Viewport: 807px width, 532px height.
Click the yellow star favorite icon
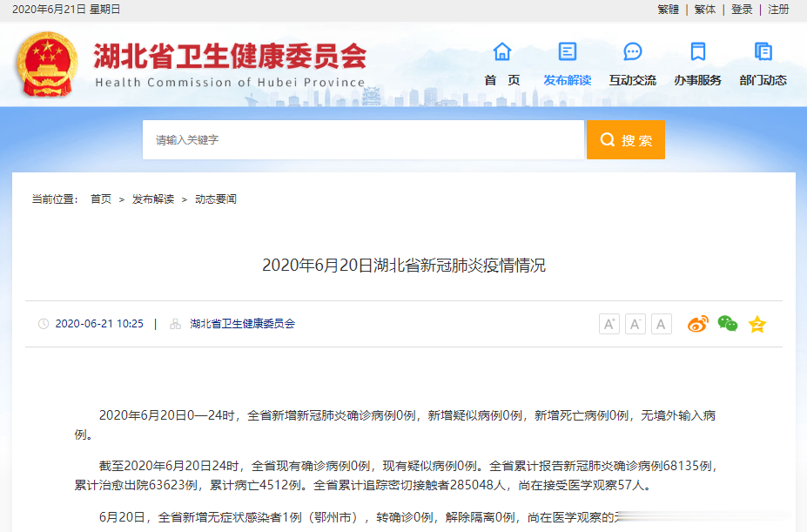click(x=757, y=324)
